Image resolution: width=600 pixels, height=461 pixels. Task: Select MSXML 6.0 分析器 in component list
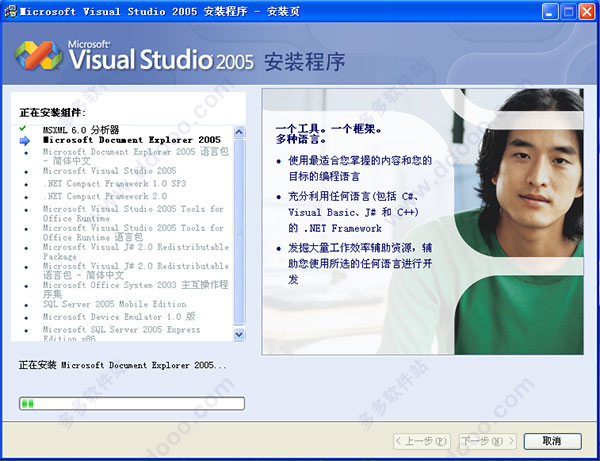point(81,130)
